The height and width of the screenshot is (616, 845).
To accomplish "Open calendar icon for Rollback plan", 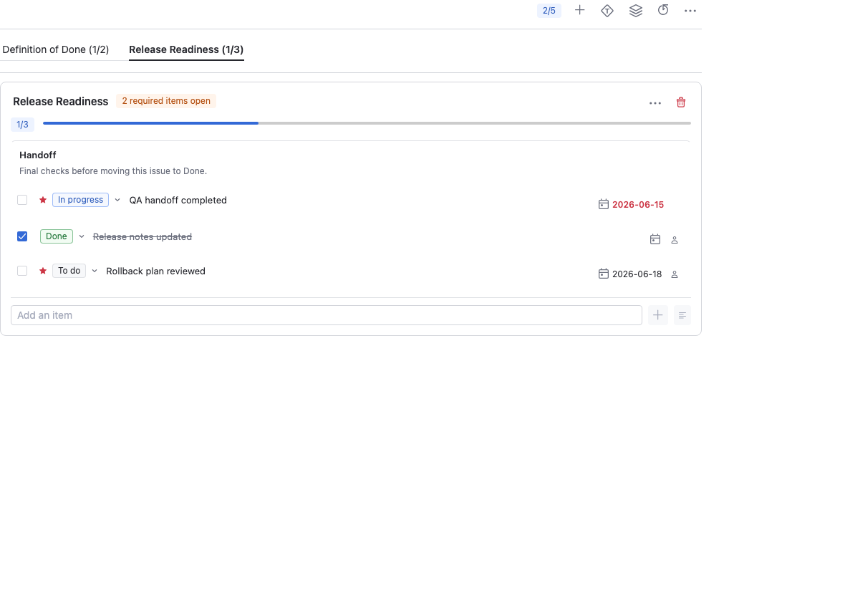I will [604, 274].
